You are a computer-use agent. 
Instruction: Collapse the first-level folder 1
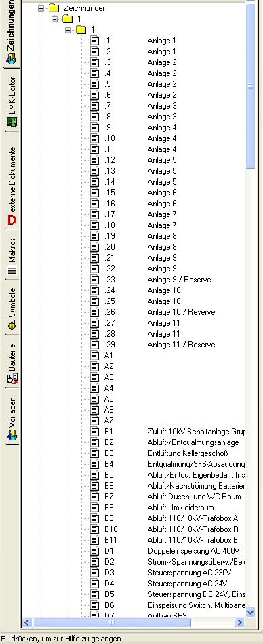click(55, 19)
